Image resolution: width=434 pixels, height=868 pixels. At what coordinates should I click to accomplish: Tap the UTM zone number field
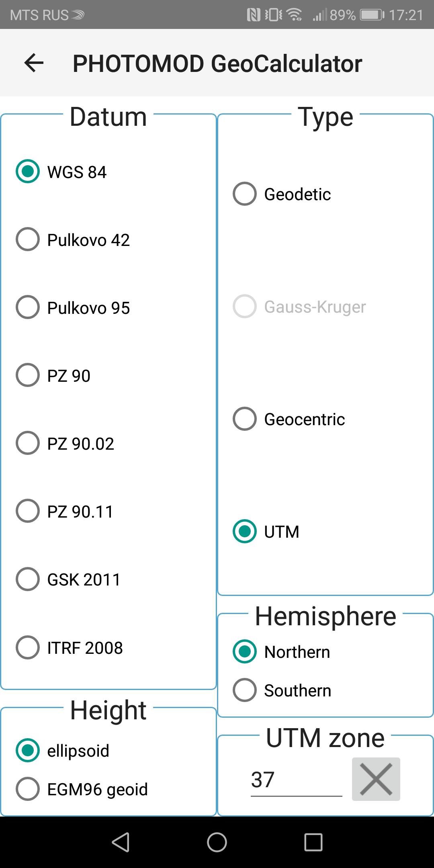click(296, 780)
